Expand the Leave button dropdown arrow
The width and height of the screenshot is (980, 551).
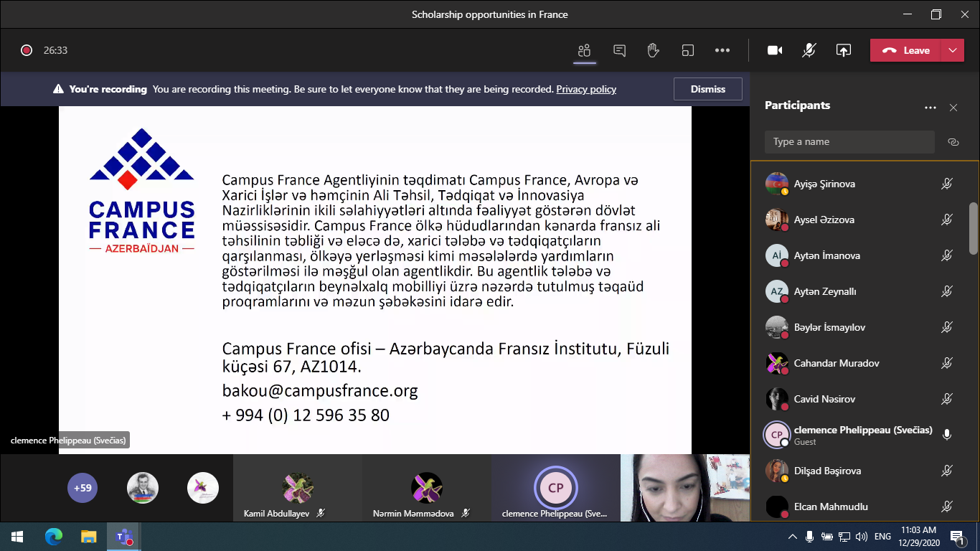pyautogui.click(x=953, y=50)
